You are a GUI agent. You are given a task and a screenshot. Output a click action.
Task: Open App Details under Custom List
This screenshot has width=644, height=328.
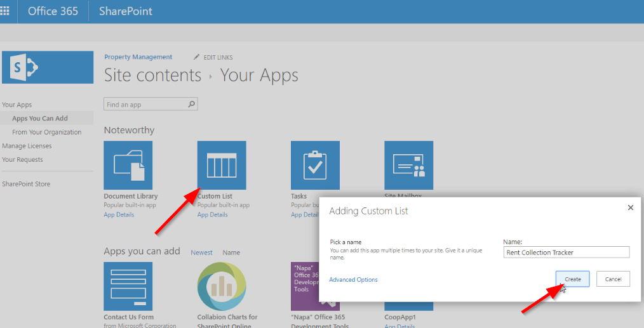(x=212, y=214)
